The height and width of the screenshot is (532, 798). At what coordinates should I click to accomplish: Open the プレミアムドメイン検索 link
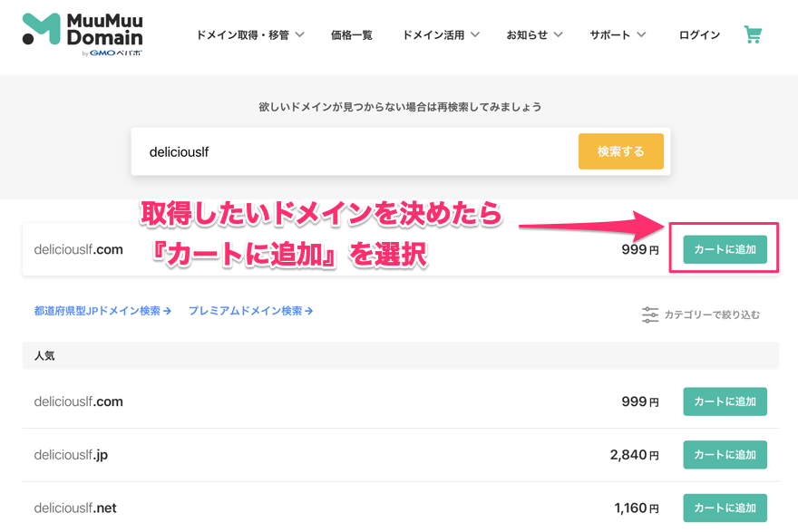pos(249,310)
